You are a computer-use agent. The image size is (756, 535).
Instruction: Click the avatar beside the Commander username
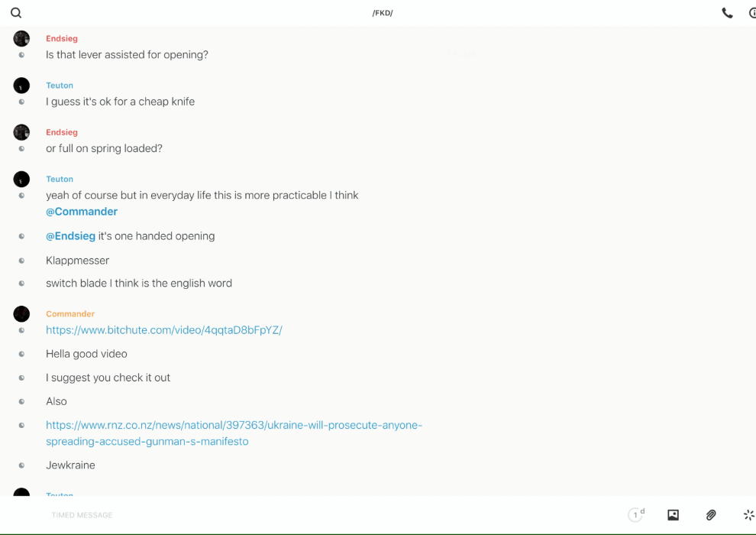(x=21, y=314)
